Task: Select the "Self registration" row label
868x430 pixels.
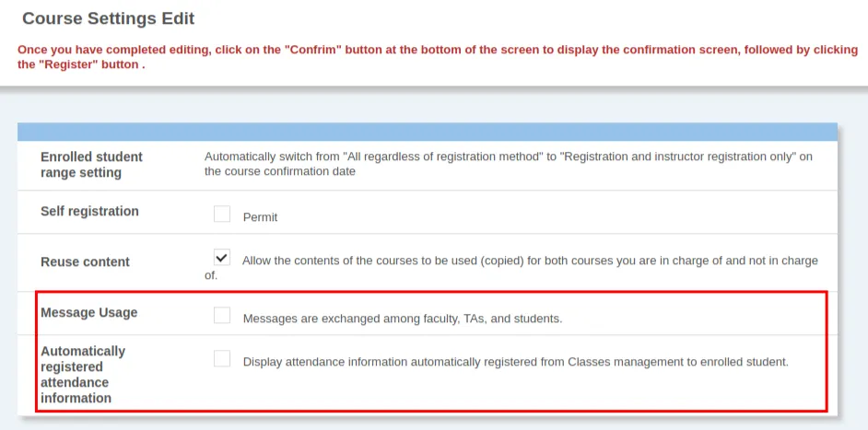Action: [89, 212]
